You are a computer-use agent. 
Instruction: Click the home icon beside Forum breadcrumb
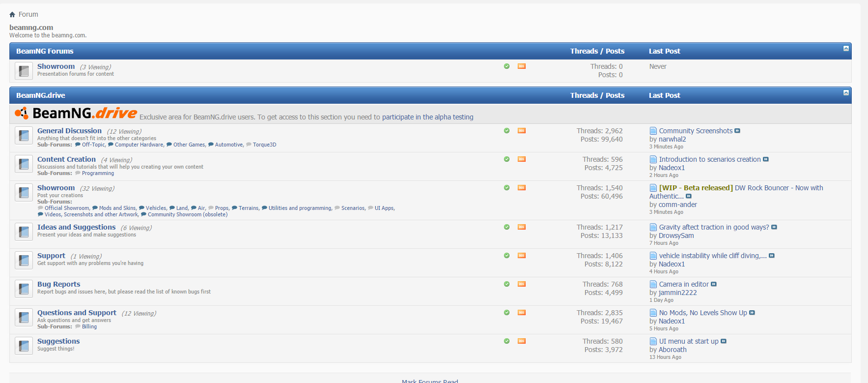point(12,15)
